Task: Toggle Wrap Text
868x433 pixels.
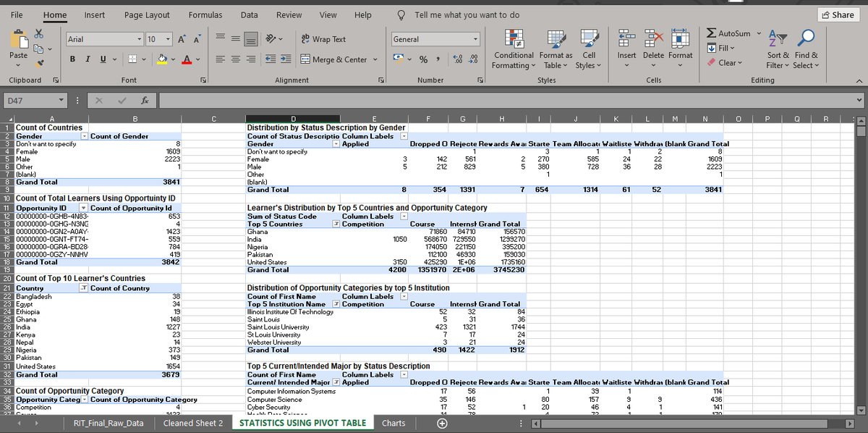Action: click(x=323, y=39)
